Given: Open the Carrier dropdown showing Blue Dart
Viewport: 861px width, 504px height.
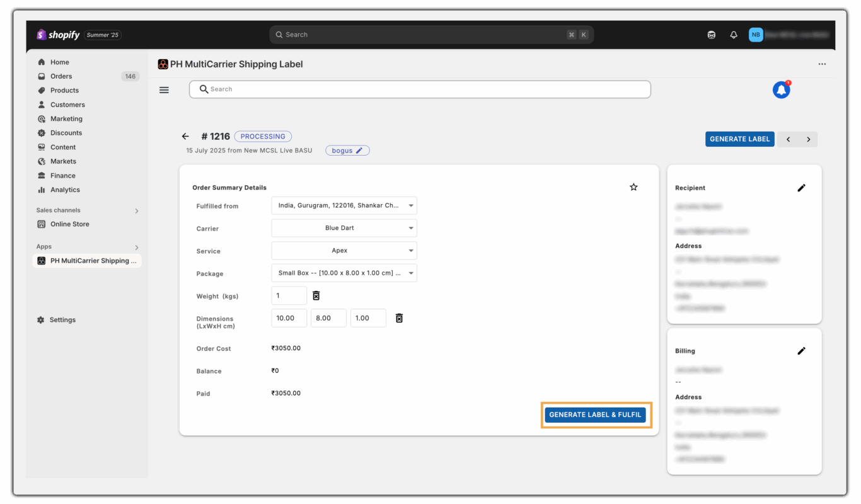Looking at the screenshot, I should point(344,228).
